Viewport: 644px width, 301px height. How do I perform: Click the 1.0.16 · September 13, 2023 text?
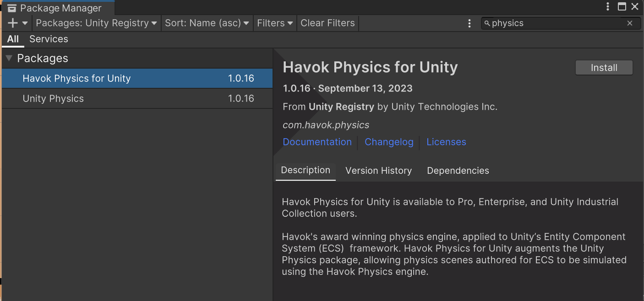click(x=348, y=88)
